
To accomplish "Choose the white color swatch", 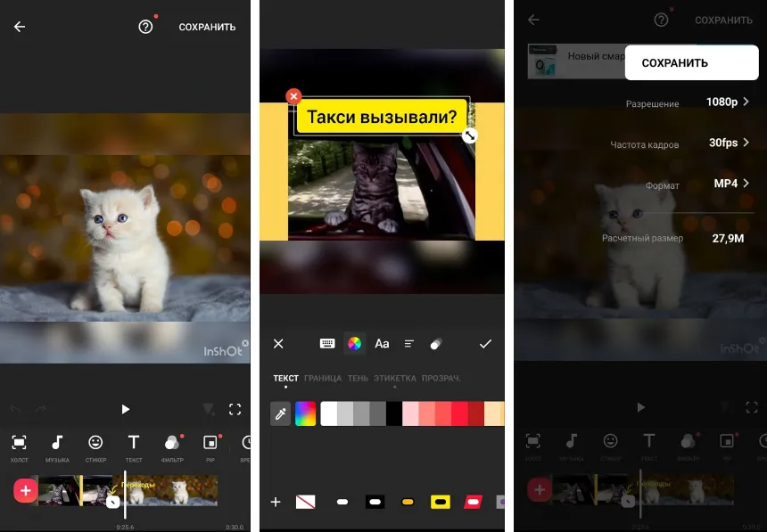I will tap(329, 414).
